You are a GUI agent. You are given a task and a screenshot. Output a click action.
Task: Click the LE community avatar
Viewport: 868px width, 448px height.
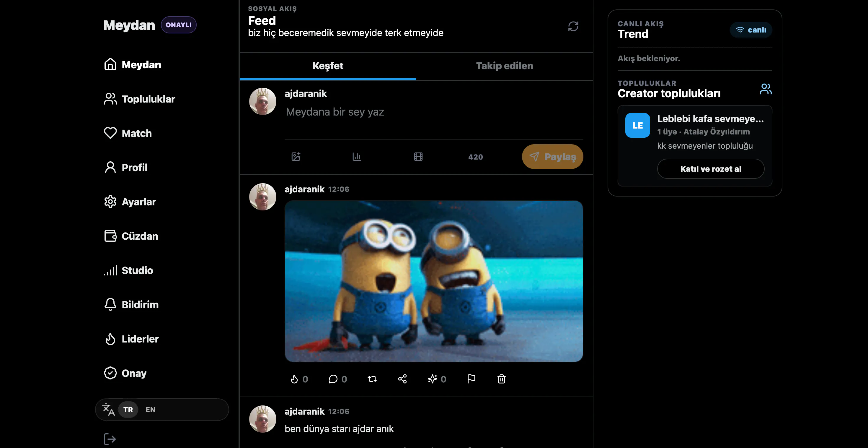click(637, 125)
